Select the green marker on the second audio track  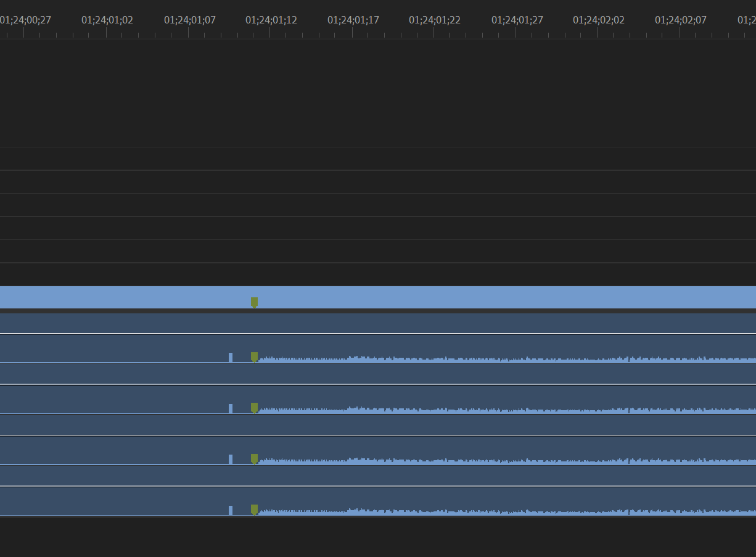click(255, 407)
